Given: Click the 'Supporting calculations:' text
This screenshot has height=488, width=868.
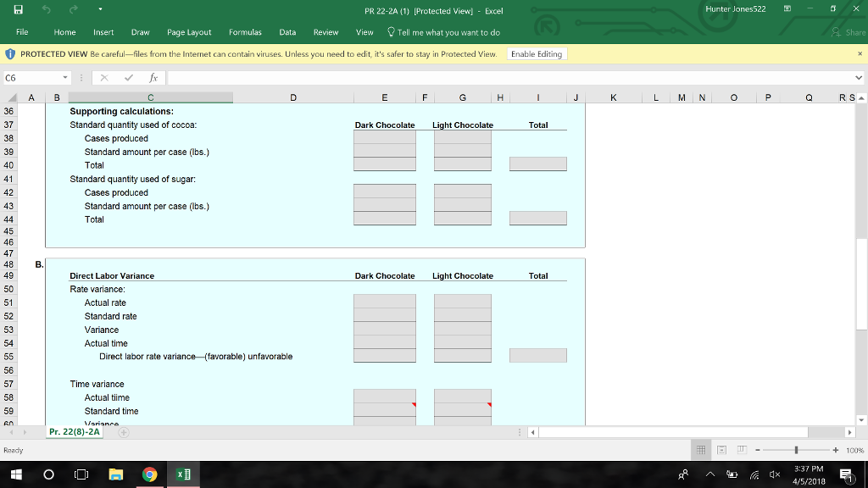Looking at the screenshot, I should coord(122,111).
